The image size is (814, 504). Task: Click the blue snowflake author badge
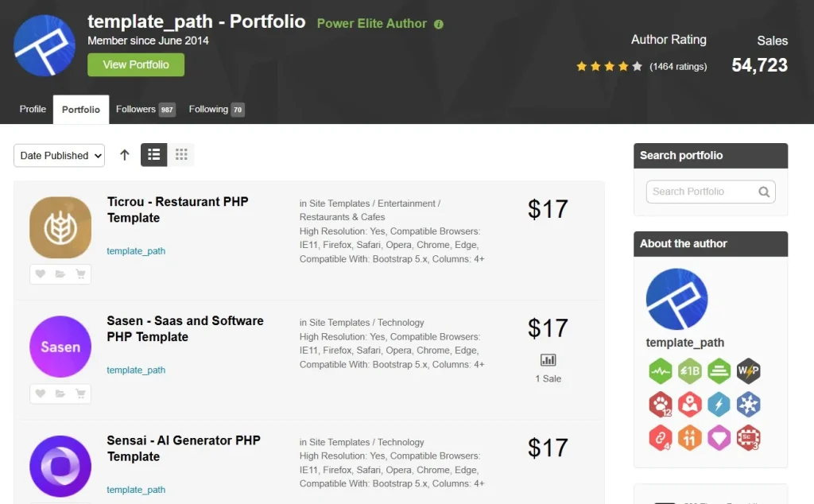tap(748, 404)
